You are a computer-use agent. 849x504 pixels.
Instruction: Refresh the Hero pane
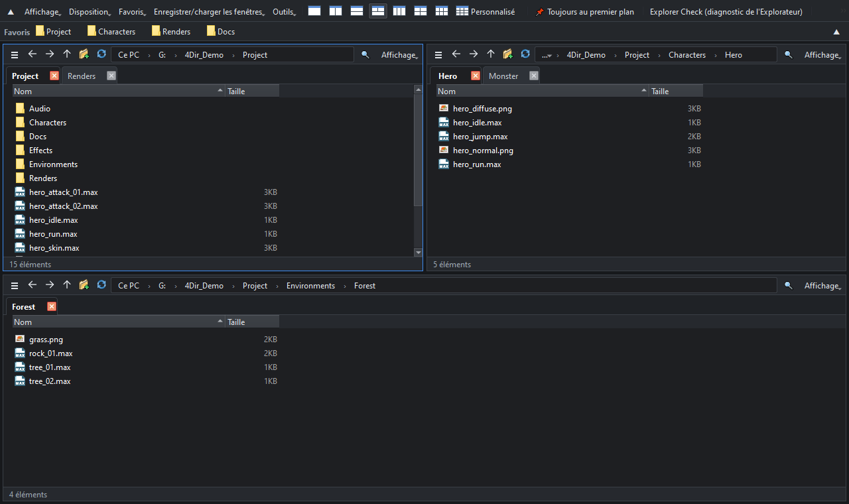coord(525,54)
